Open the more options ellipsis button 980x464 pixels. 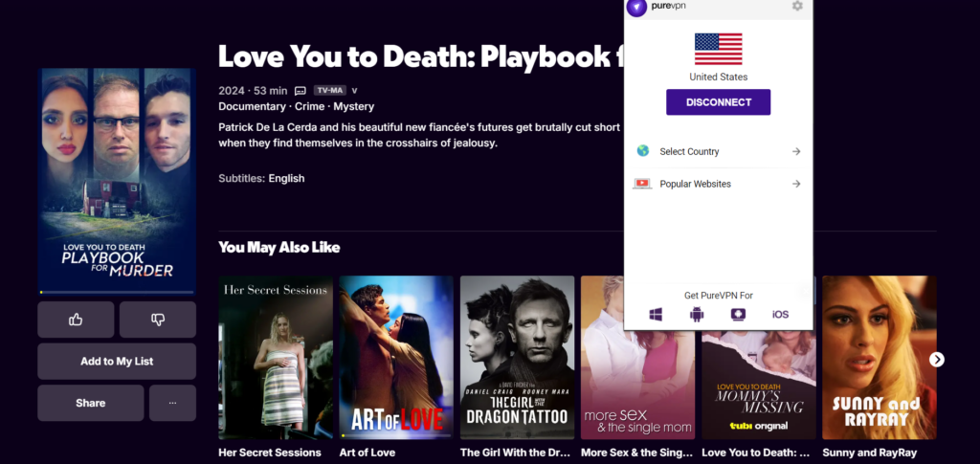(172, 403)
